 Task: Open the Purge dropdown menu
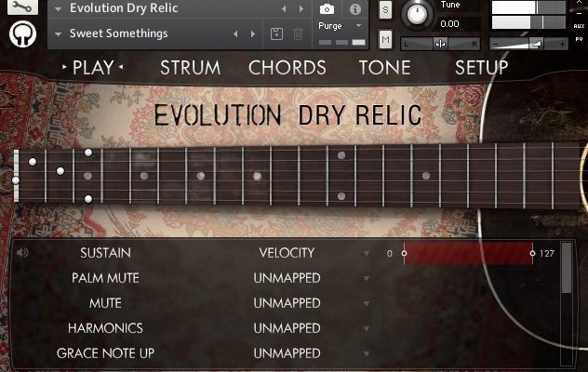(358, 25)
